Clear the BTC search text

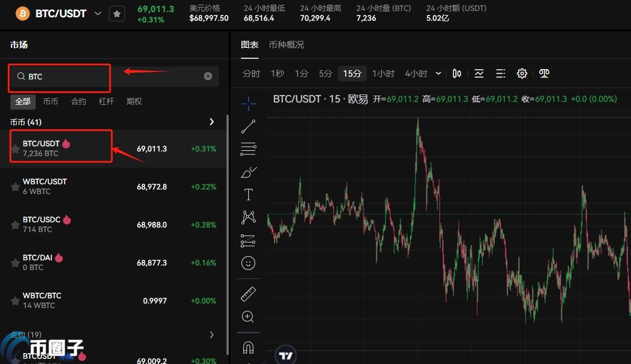(208, 77)
